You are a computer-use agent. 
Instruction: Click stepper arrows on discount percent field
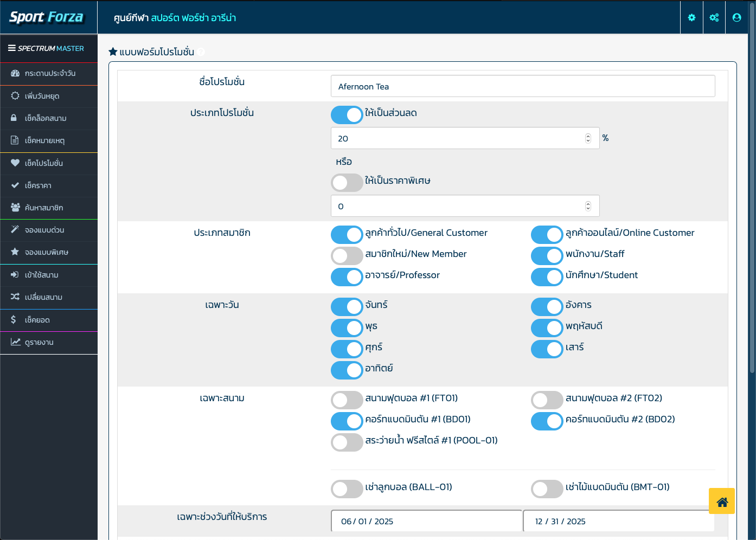pos(588,138)
